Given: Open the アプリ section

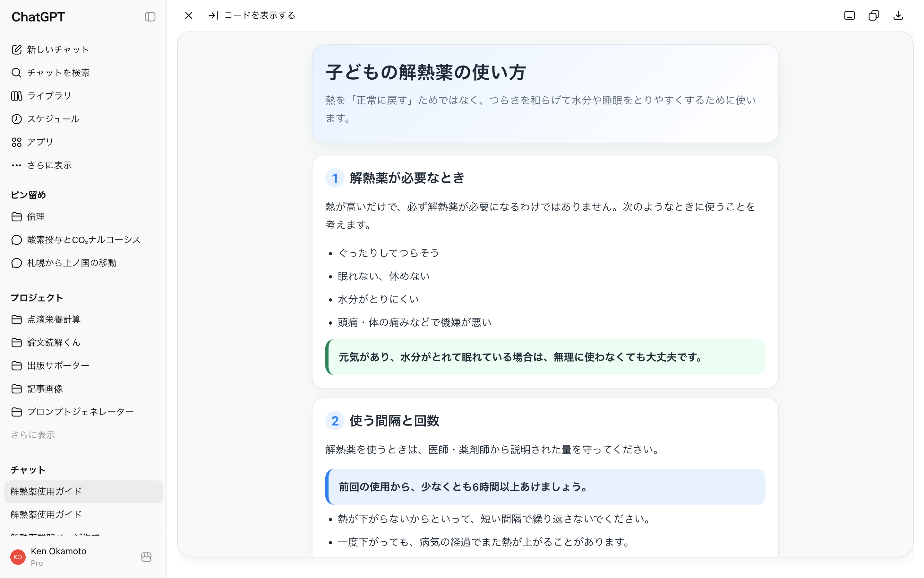Looking at the screenshot, I should click(83, 142).
